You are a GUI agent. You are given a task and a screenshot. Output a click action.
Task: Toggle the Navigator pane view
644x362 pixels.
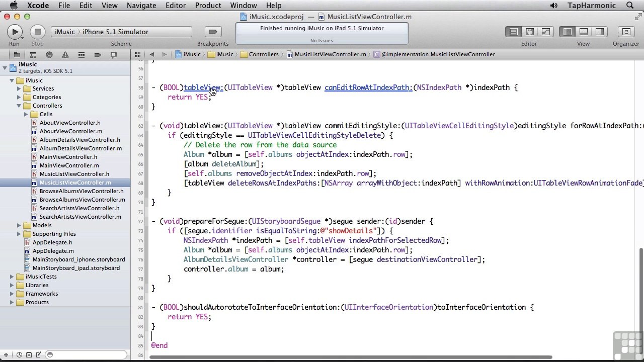point(568,32)
